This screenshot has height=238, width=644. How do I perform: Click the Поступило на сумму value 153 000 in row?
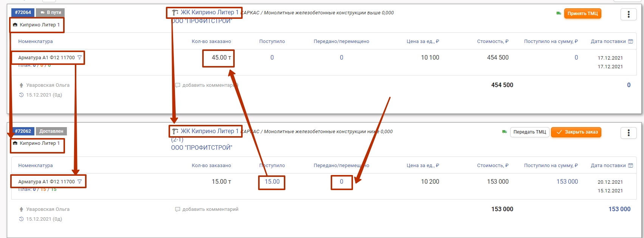point(567,182)
